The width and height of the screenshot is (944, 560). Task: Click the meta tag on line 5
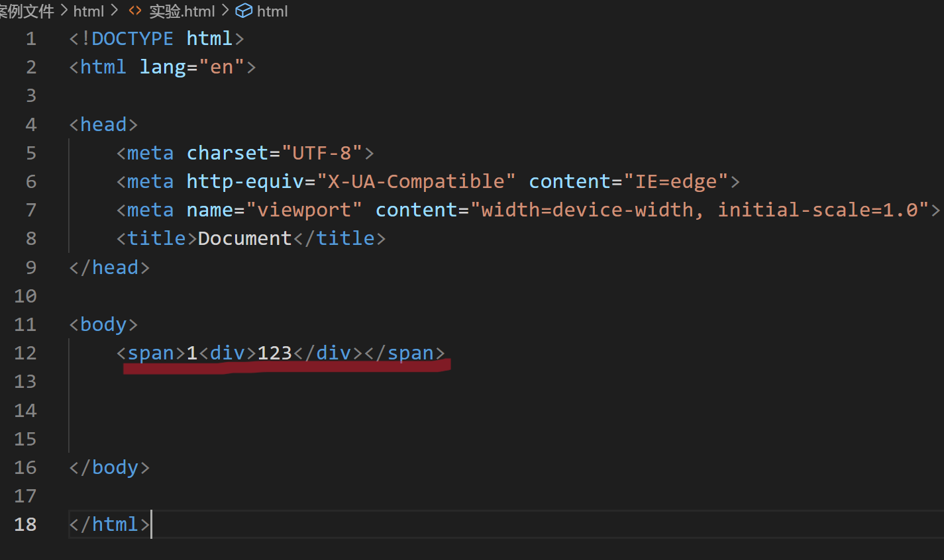[150, 153]
